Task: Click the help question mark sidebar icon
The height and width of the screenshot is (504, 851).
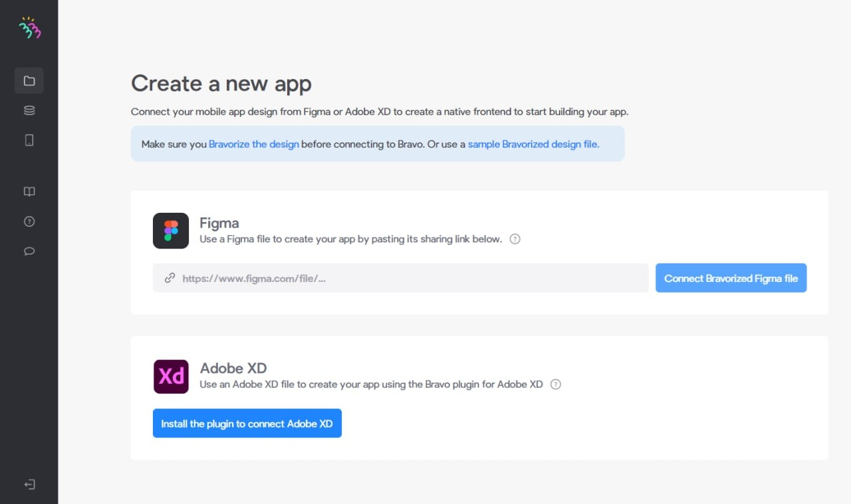Action: (x=29, y=221)
